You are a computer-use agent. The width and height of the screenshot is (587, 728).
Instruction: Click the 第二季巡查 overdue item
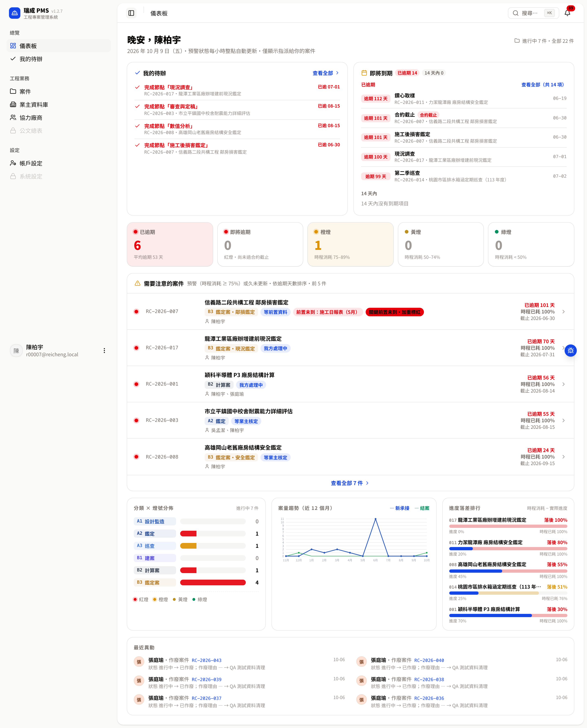463,176
